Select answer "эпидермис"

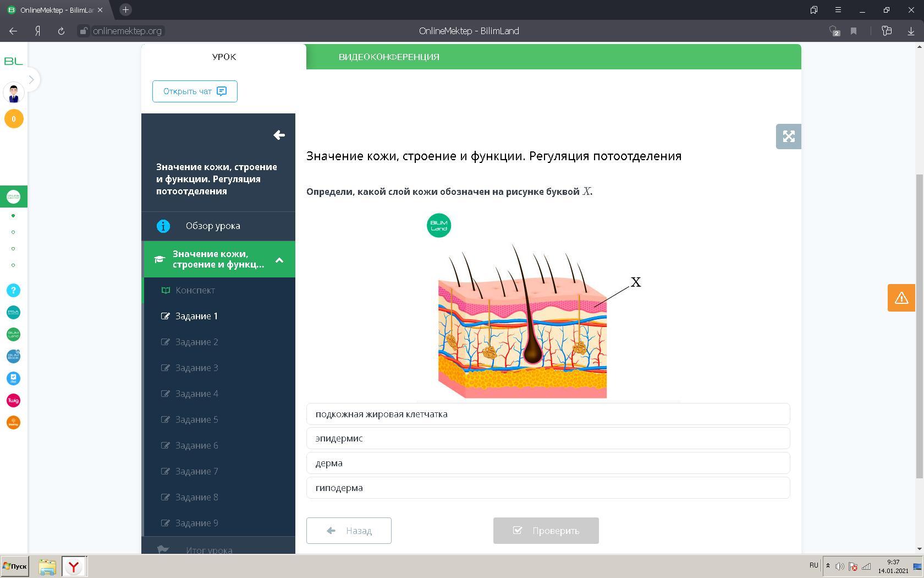tap(548, 438)
